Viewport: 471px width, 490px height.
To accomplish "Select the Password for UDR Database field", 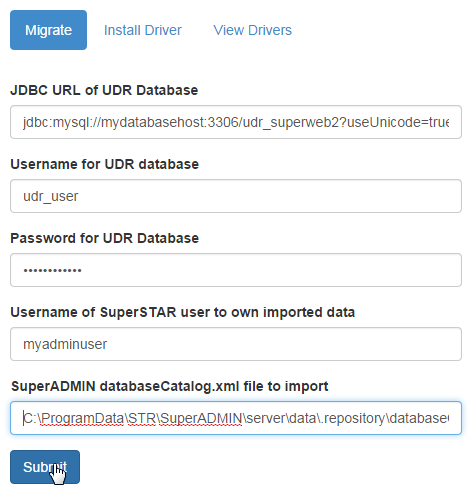I will (236, 270).
